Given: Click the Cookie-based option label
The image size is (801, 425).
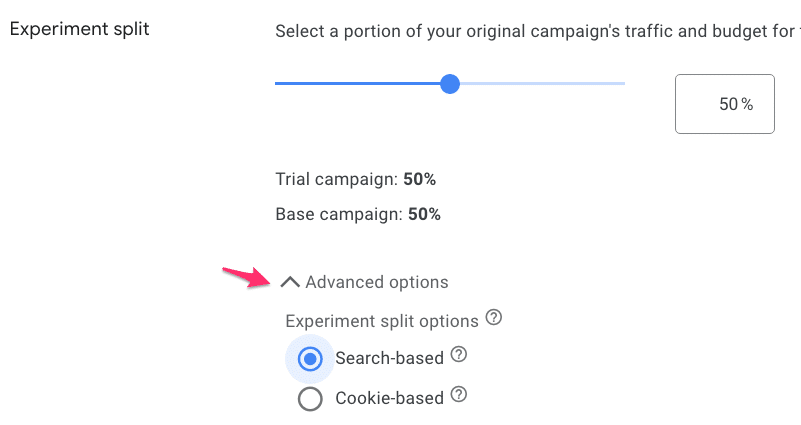Looking at the screenshot, I should [389, 398].
